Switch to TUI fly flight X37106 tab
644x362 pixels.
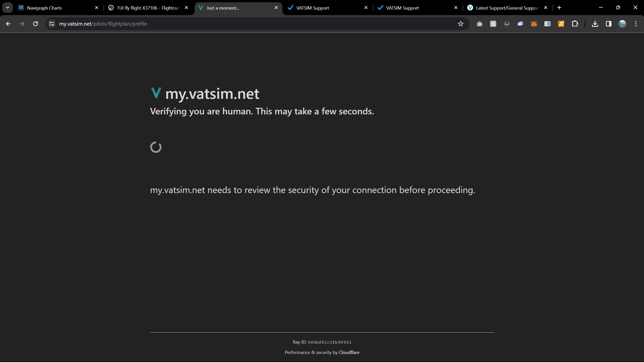click(148, 8)
